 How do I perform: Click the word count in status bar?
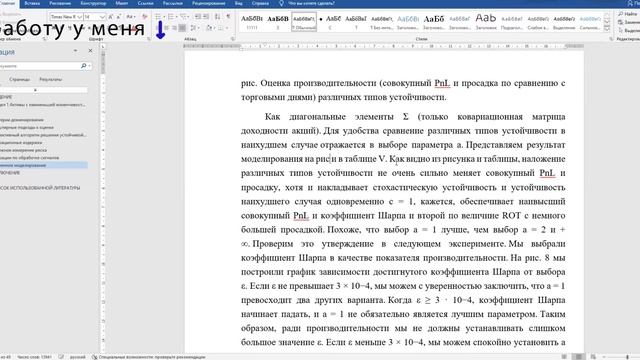(34, 357)
